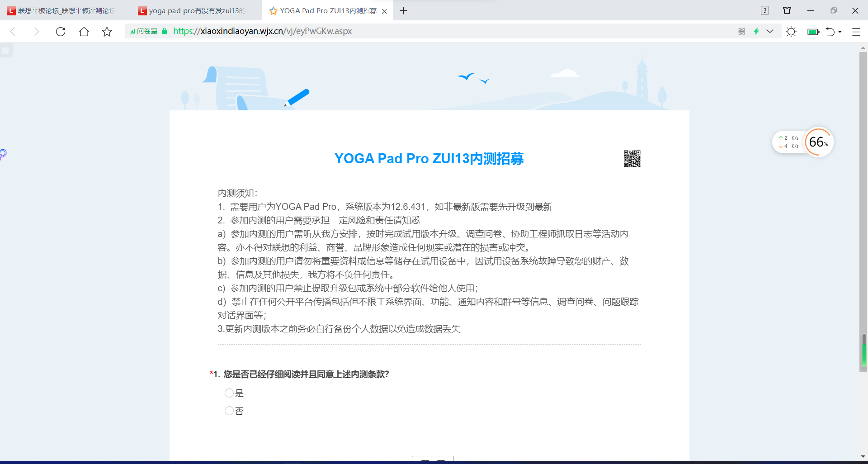Show tab count box numbered 3
868x464 pixels.
tap(764, 10)
